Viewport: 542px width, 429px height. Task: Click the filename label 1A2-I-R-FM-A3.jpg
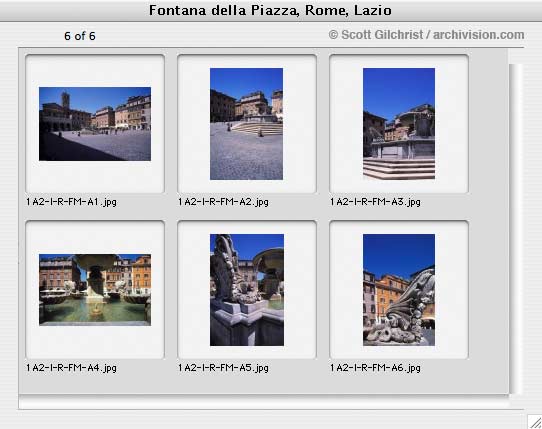tap(375, 202)
